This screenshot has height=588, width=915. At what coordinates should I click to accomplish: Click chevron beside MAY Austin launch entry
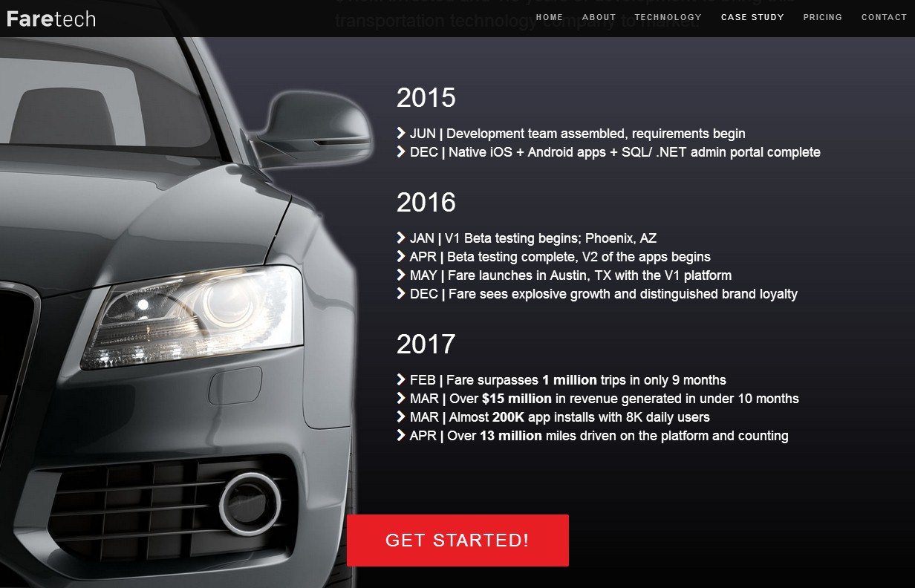[x=401, y=275]
